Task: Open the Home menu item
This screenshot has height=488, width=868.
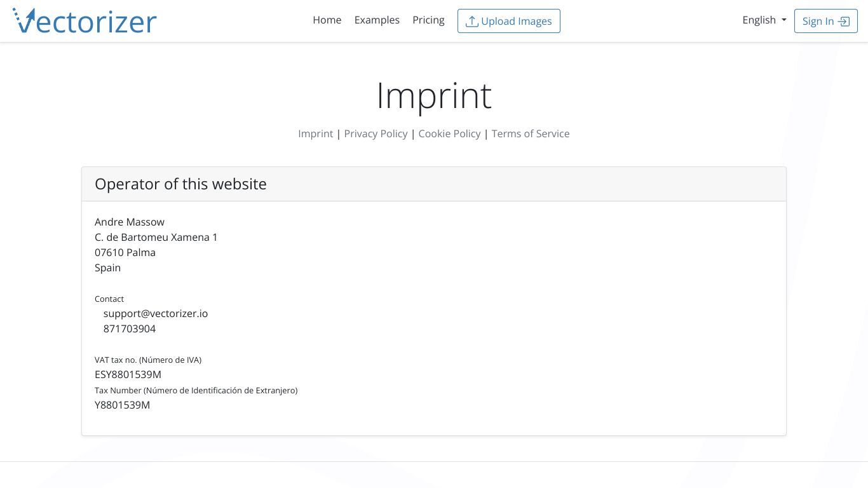Action: (327, 20)
